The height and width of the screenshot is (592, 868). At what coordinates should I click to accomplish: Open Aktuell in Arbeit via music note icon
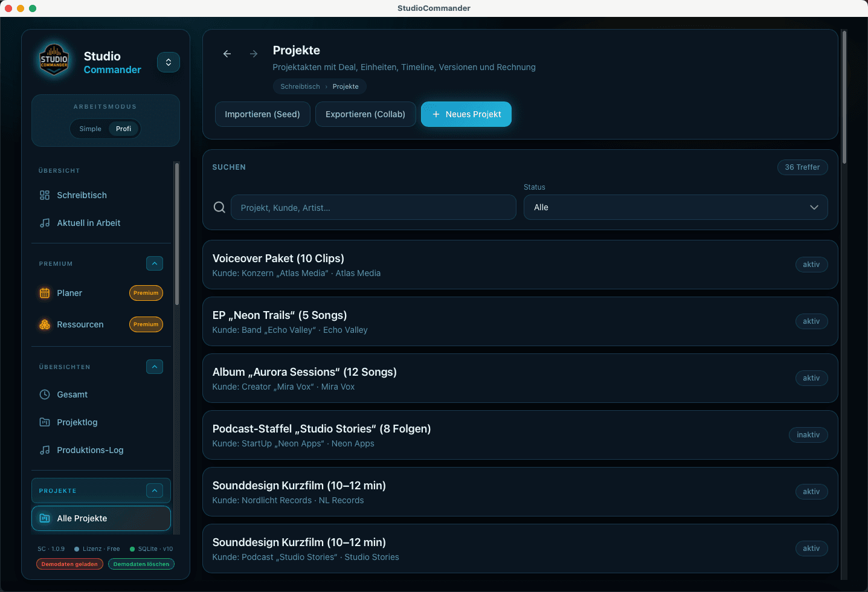(45, 223)
